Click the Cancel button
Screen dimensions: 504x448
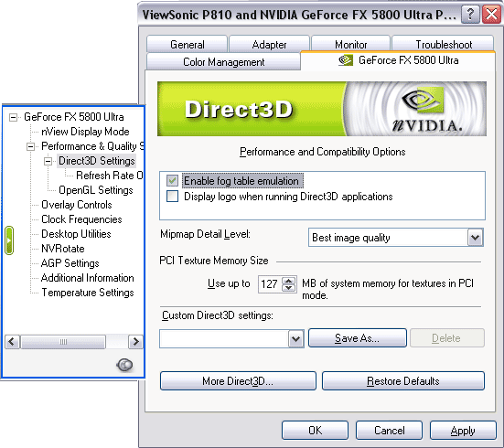(389, 431)
